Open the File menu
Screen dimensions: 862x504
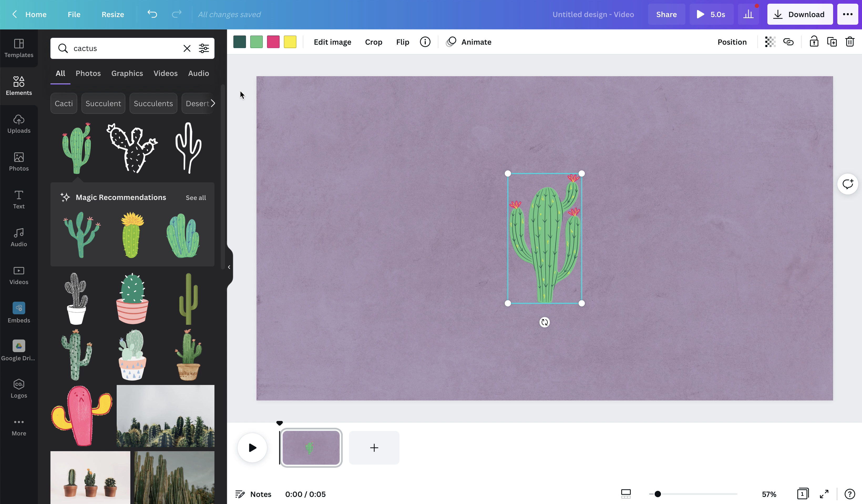[x=74, y=14]
